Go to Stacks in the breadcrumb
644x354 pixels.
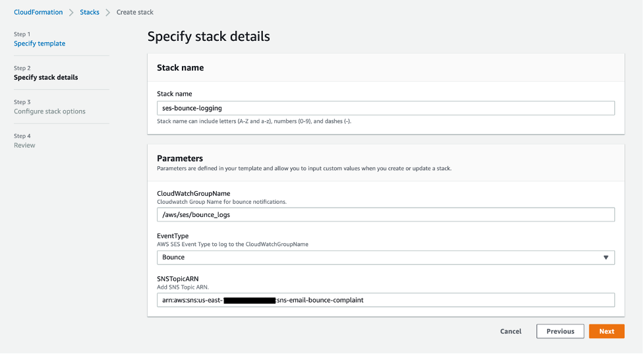(90, 13)
